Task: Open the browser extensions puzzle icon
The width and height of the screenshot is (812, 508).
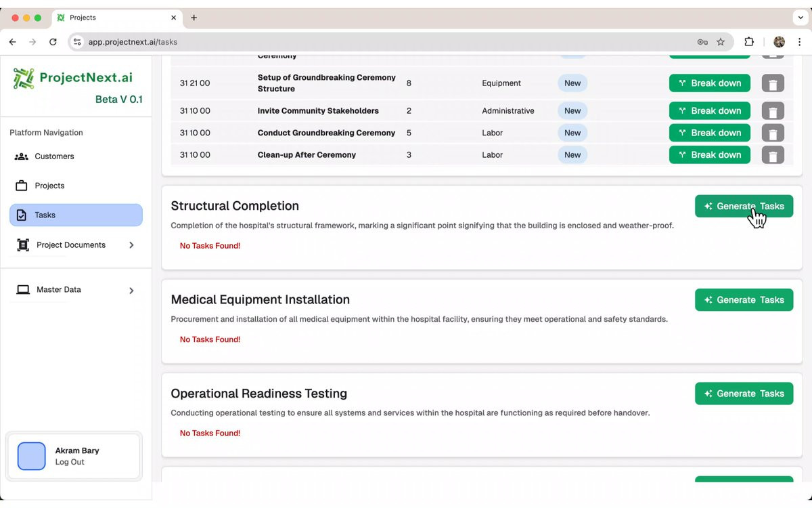Action: (x=749, y=42)
